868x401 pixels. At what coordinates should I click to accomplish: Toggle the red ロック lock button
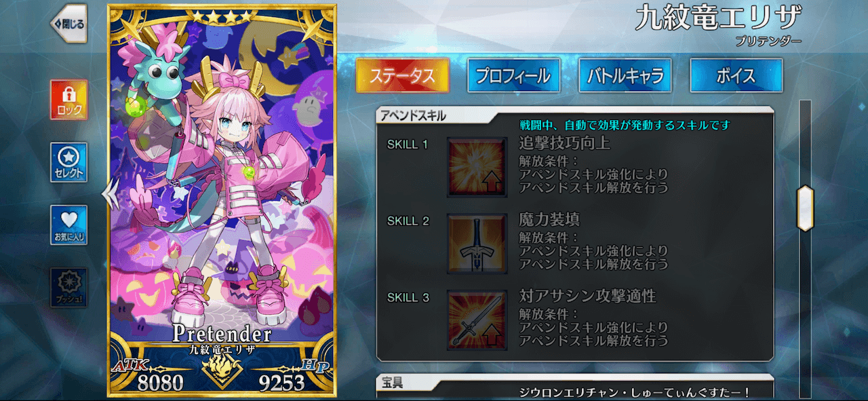pyautogui.click(x=68, y=99)
